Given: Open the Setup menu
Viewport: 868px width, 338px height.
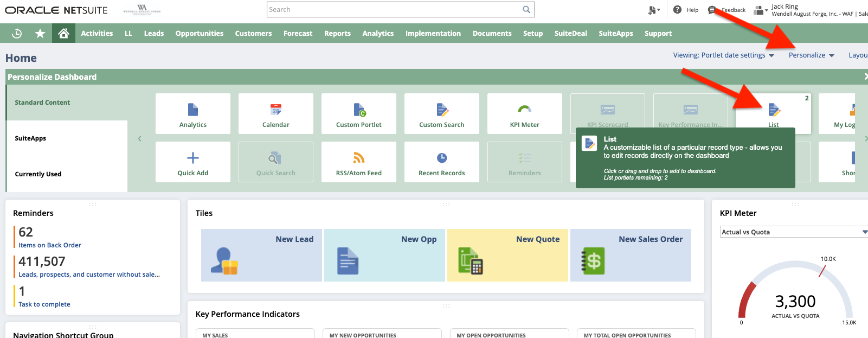Looking at the screenshot, I should 533,33.
